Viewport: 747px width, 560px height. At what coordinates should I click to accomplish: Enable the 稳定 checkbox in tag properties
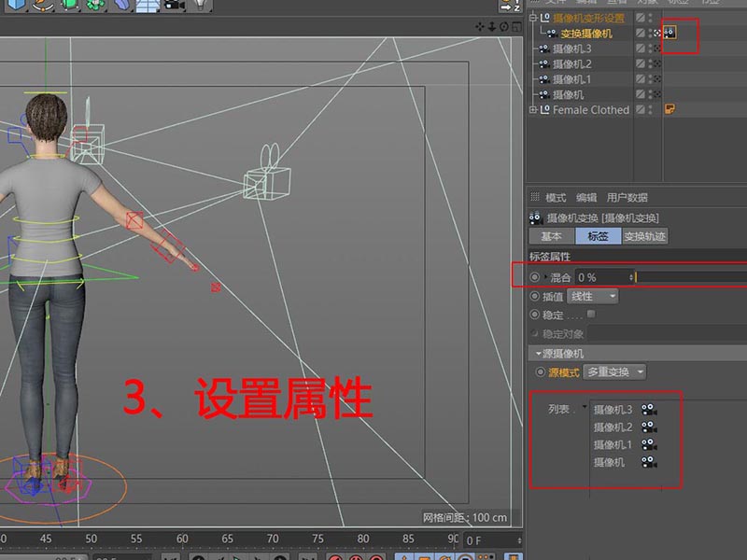pyautogui.click(x=589, y=313)
